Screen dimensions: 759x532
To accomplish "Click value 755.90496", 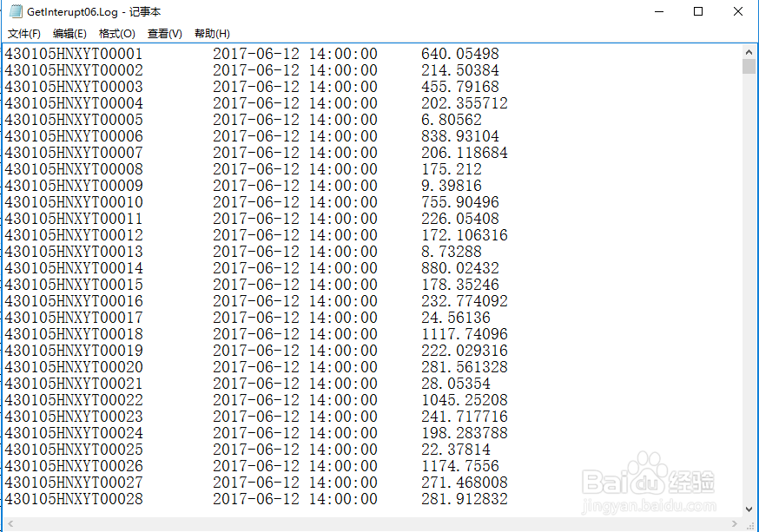I will click(x=460, y=202).
